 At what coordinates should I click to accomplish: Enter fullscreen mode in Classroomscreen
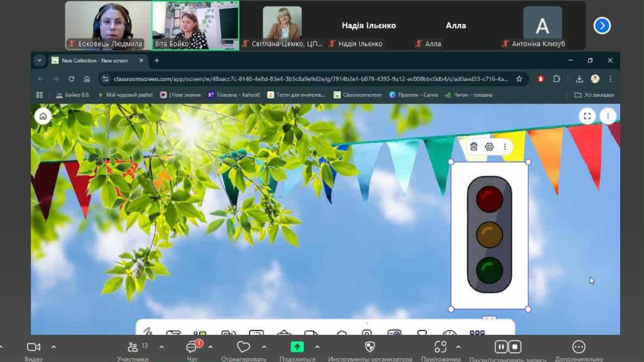pos(587,116)
